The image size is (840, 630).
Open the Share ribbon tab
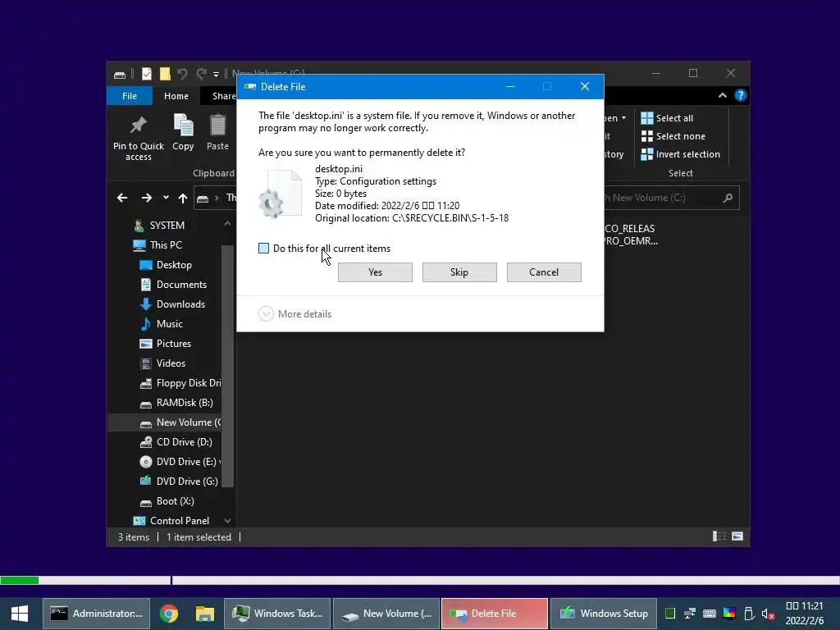coord(223,96)
